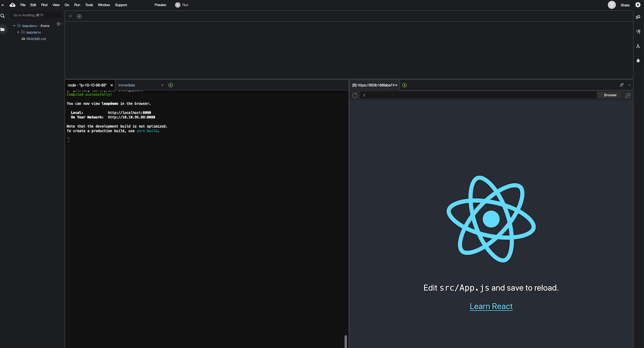Open the Tools menu
644x348 pixels.
click(89, 5)
